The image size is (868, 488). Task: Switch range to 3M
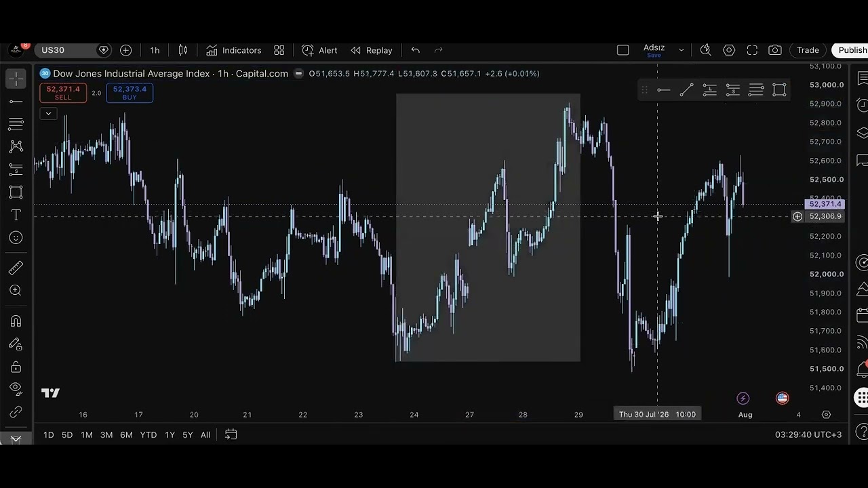click(x=106, y=435)
